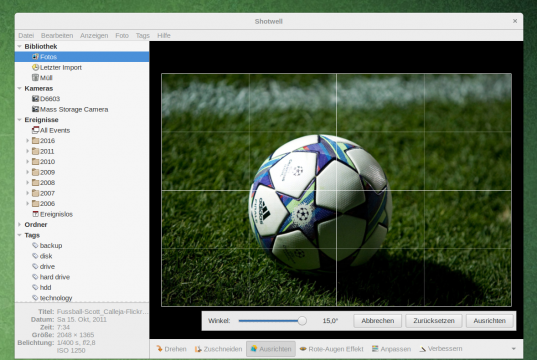537x360 pixels.
Task: Click the D6603 camera icon
Action: pyautogui.click(x=35, y=99)
